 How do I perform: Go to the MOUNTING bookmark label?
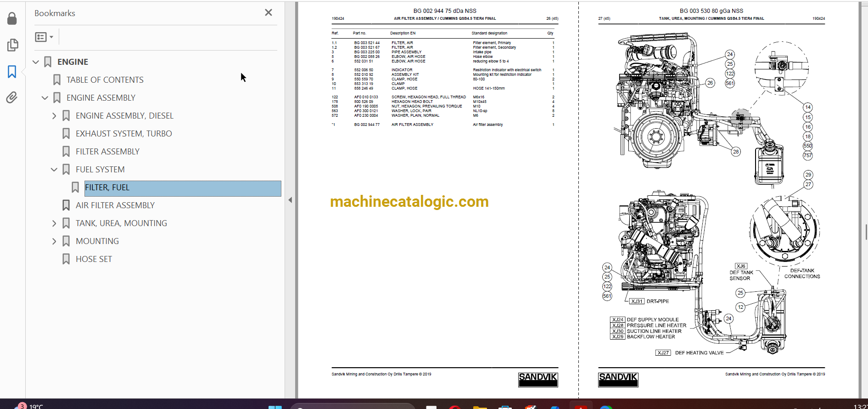pos(97,241)
